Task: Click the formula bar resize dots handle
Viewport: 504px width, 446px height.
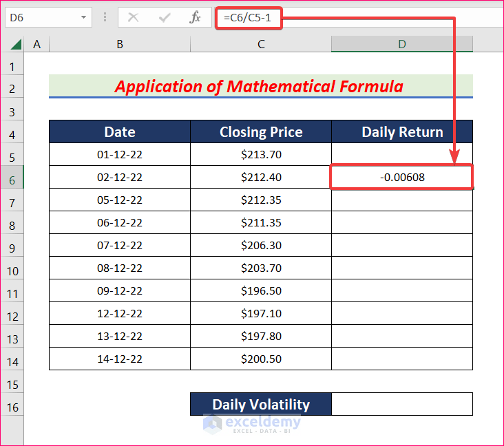Action: click(x=105, y=17)
